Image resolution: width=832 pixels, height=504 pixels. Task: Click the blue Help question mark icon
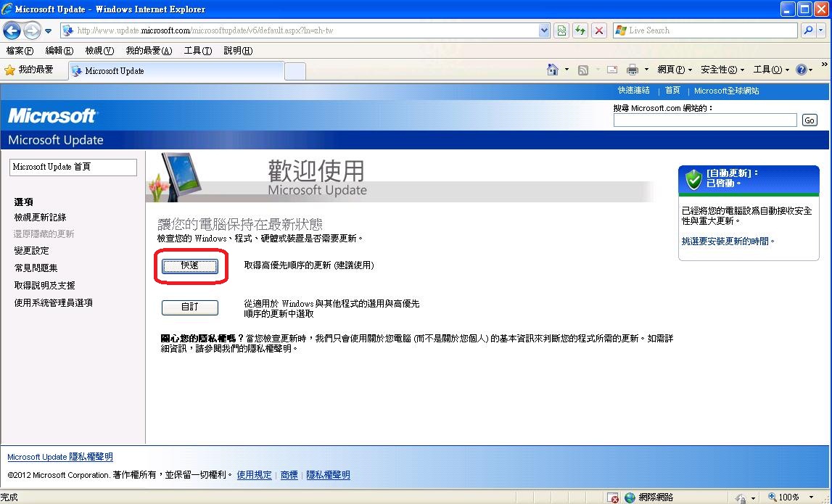pos(802,70)
